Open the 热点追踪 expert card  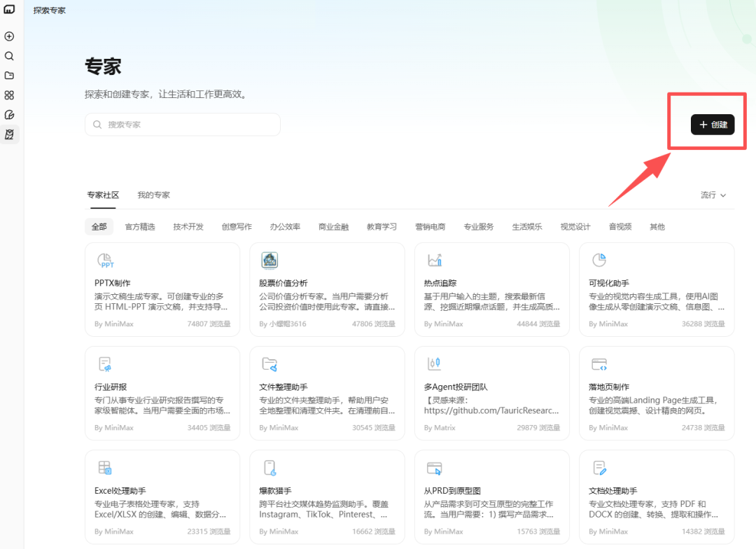pyautogui.click(x=491, y=289)
